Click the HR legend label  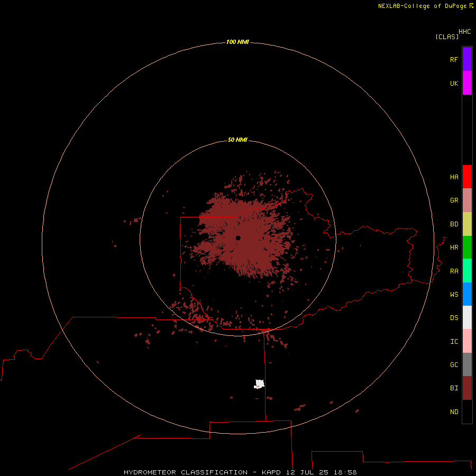454,248
